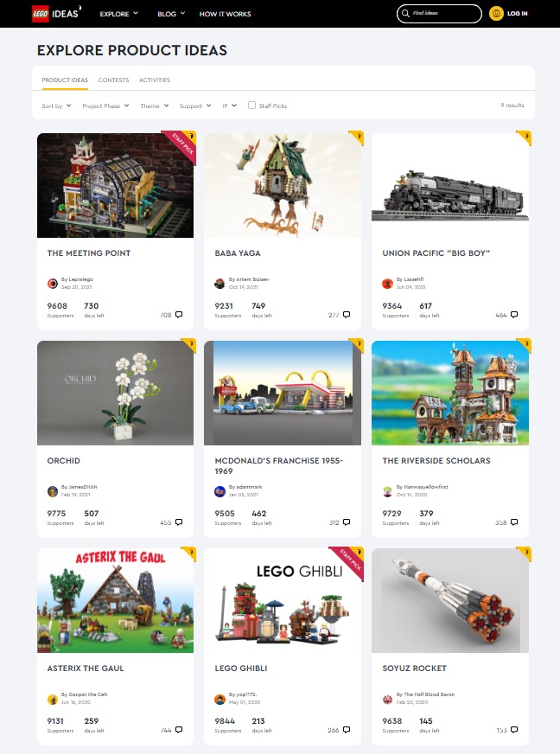Expand the Theme filter dropdown
The height and width of the screenshot is (755, 560).
[155, 106]
